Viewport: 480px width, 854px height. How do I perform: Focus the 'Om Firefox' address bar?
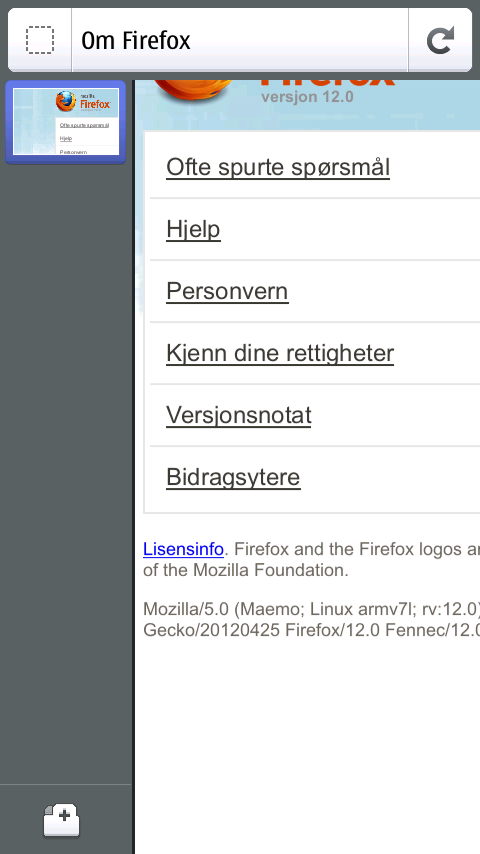tap(240, 40)
